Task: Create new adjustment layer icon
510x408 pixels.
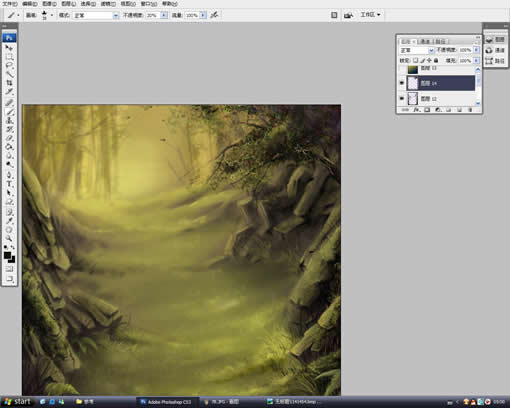Action: (x=438, y=110)
